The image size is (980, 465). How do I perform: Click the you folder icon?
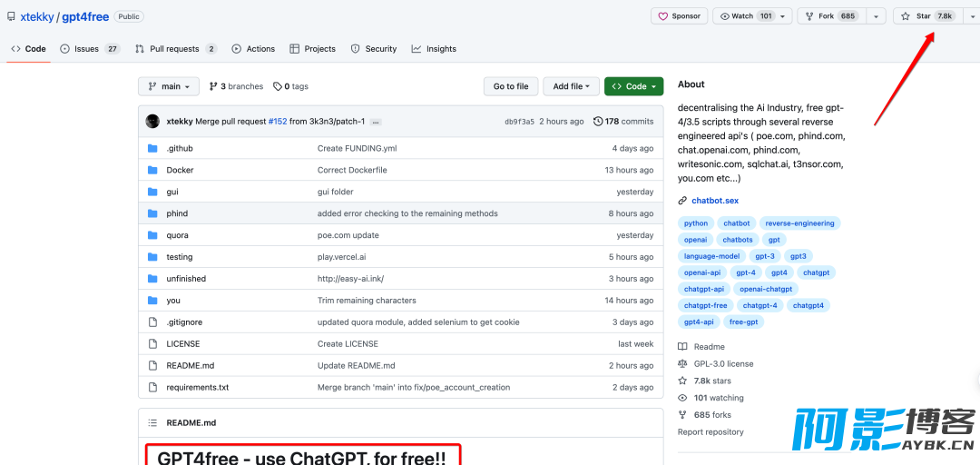pos(152,301)
